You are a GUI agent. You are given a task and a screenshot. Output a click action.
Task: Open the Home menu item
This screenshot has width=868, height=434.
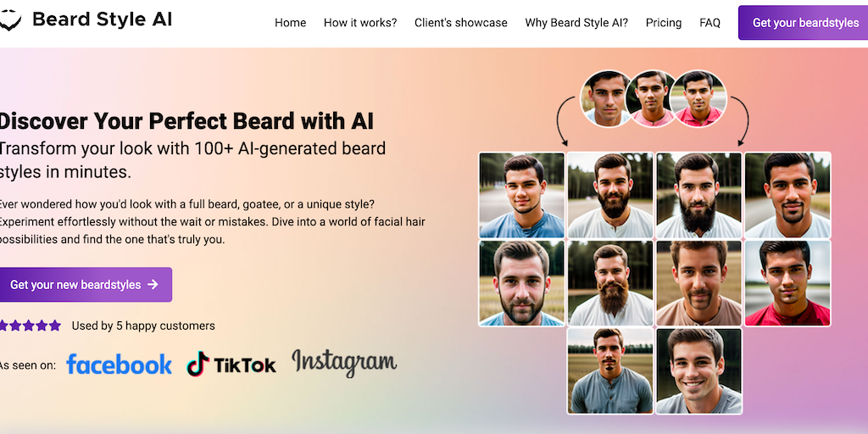(x=290, y=23)
